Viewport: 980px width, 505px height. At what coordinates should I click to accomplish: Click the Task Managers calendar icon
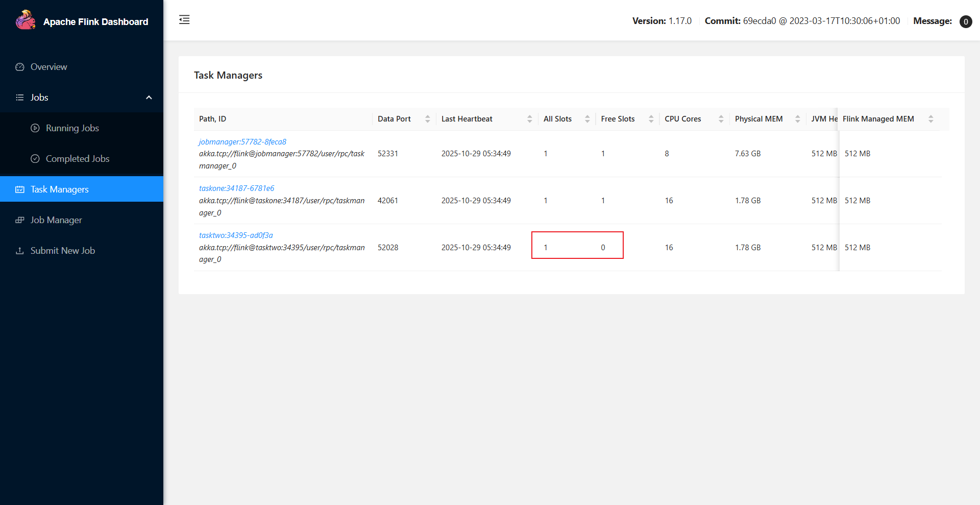20,189
